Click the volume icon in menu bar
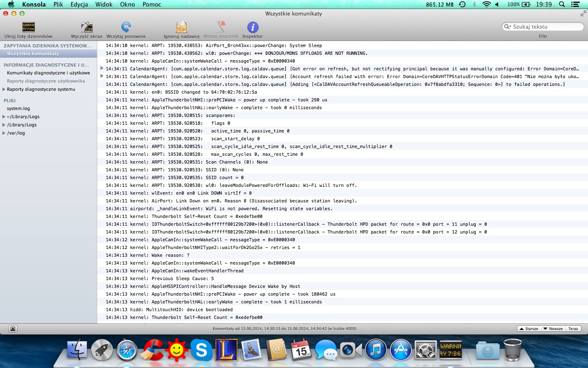The image size is (588, 368). pos(497,4)
